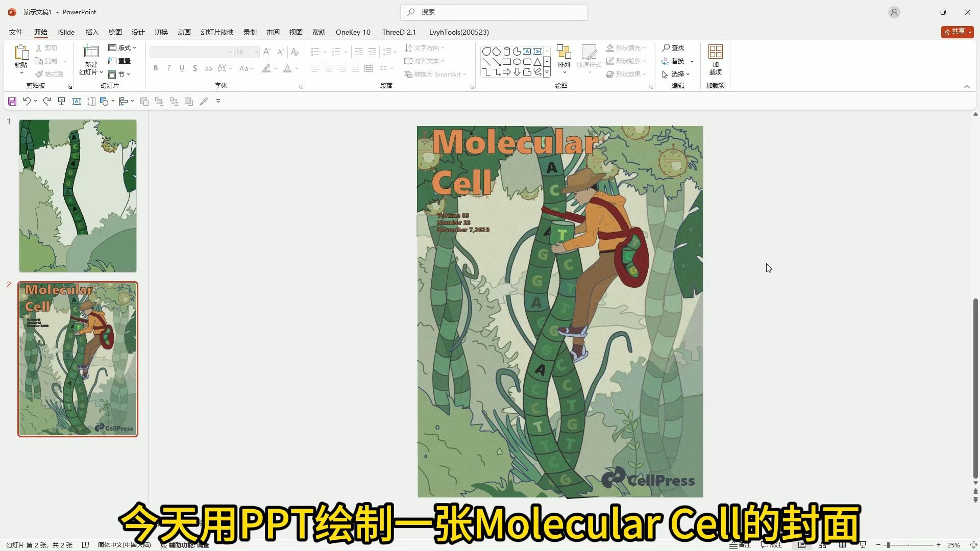Decrease font size icon
The width and height of the screenshot is (980, 551).
click(x=280, y=52)
